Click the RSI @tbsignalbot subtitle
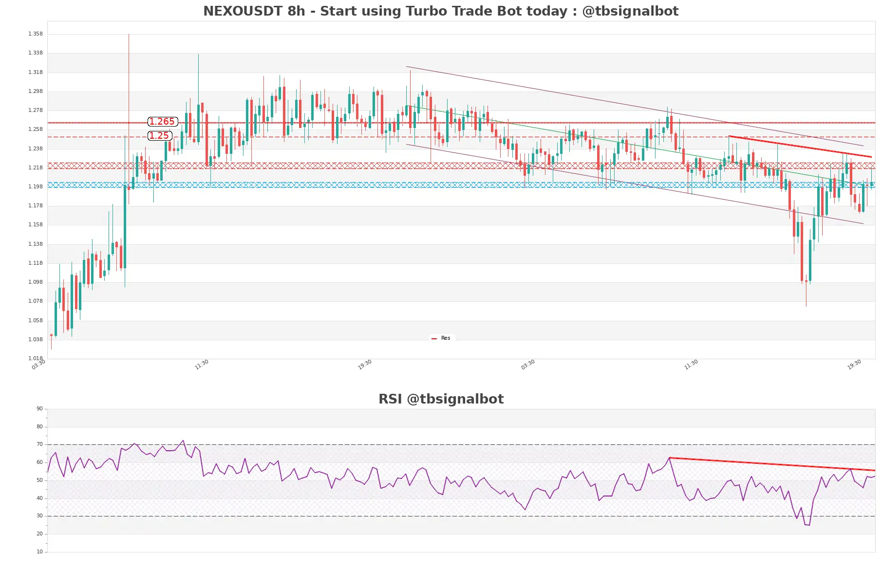 441,399
